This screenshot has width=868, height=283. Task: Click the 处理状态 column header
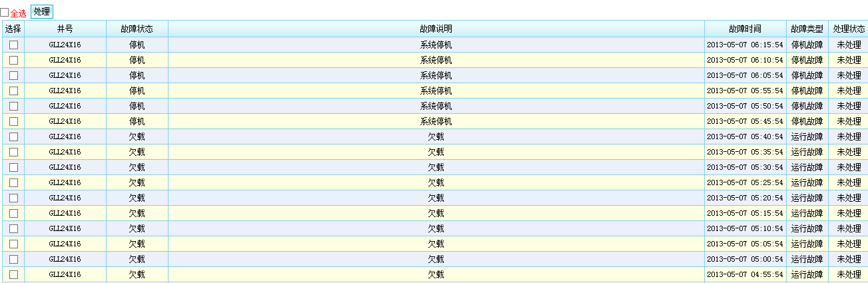click(x=849, y=29)
